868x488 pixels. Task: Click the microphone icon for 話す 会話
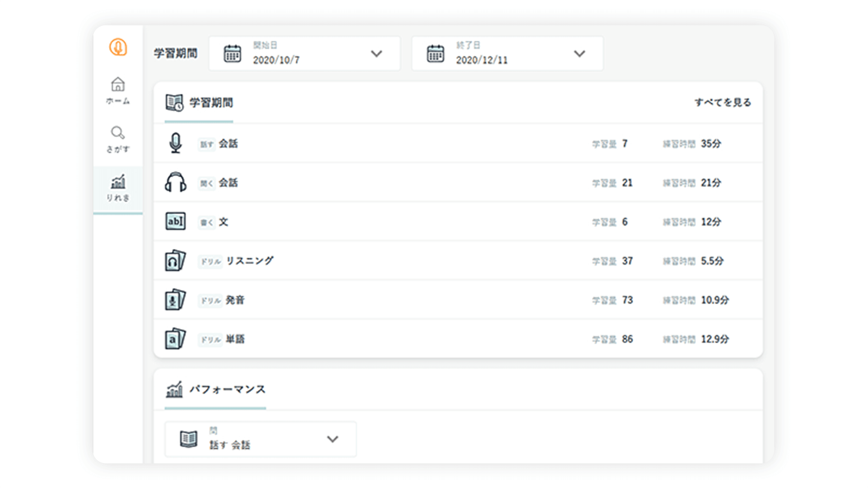pyautogui.click(x=175, y=143)
